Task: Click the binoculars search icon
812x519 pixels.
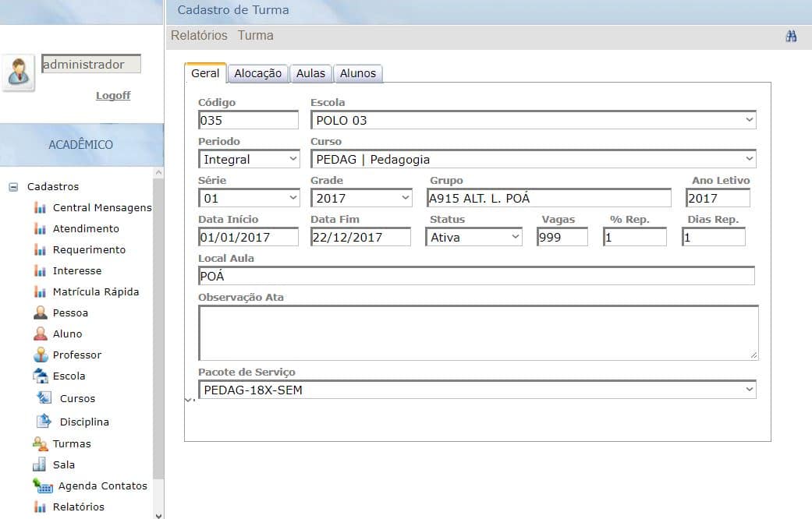Action: point(791,36)
